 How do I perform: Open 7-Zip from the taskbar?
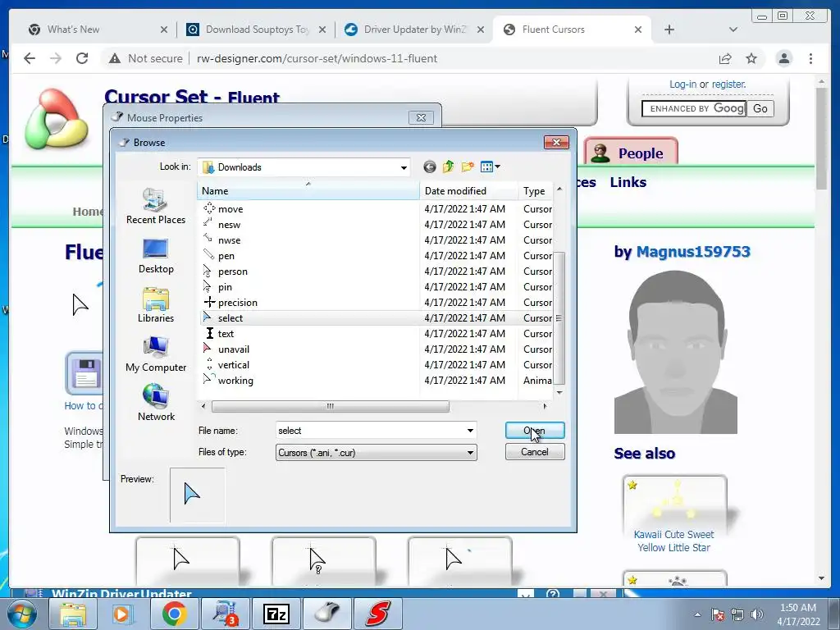click(276, 614)
